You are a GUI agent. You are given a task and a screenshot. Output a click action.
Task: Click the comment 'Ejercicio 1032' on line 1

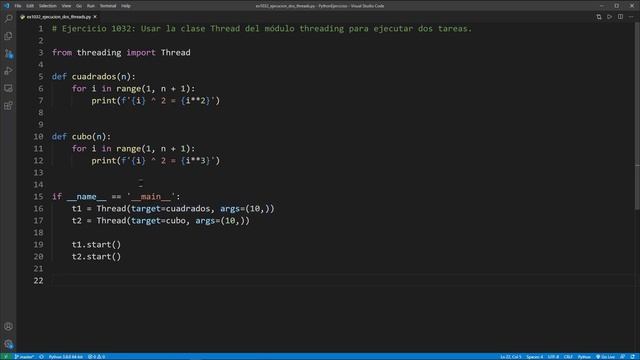96,29
